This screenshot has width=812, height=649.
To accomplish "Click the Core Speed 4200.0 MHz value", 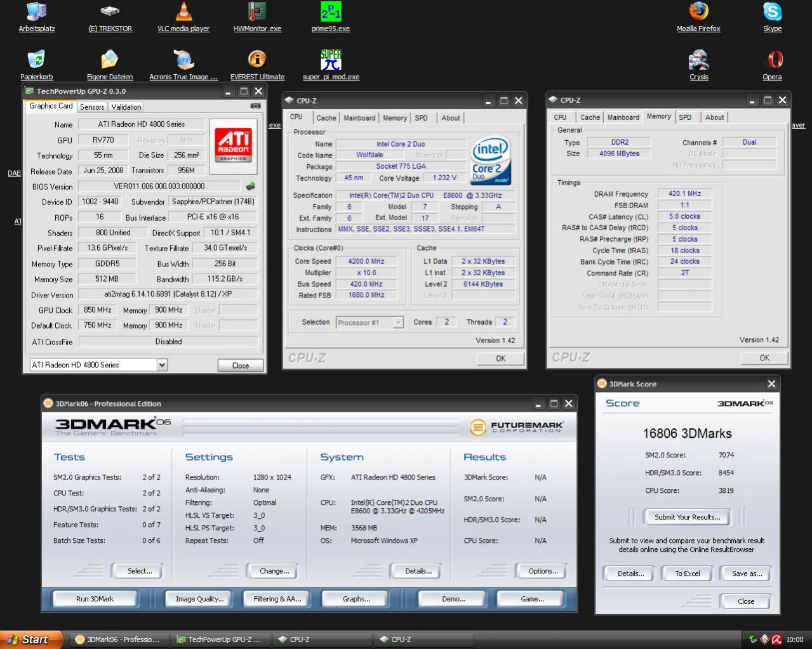I will point(366,261).
